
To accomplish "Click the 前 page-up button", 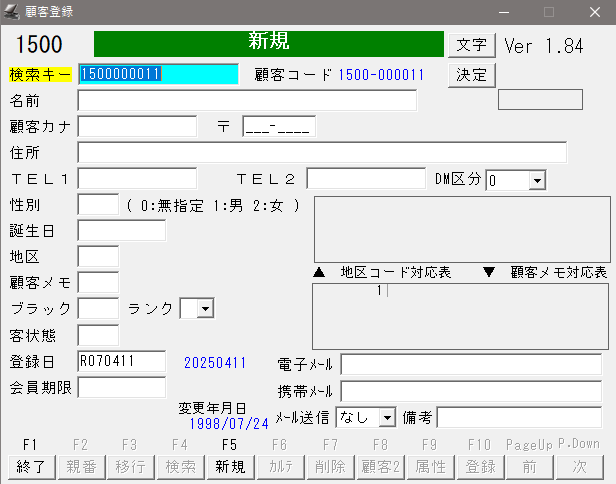I will 529,466.
